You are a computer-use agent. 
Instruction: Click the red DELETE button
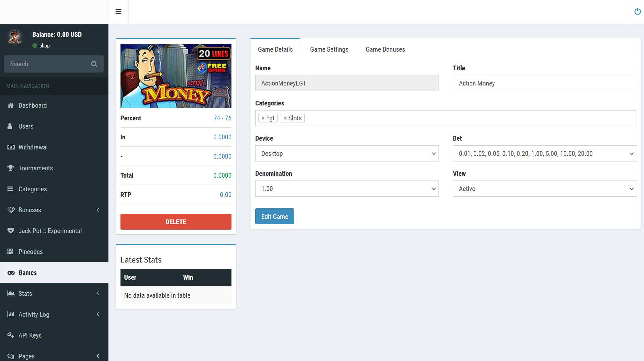pyautogui.click(x=176, y=222)
